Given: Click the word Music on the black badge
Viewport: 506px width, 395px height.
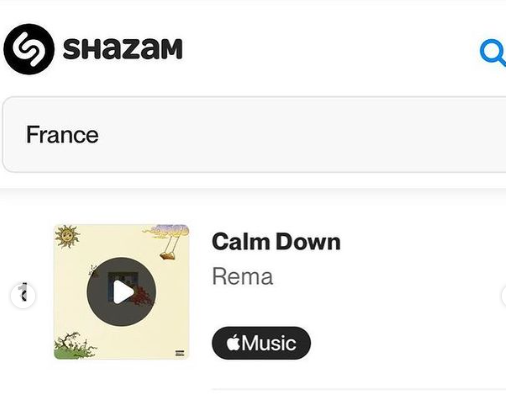Looking at the screenshot, I should point(269,343).
